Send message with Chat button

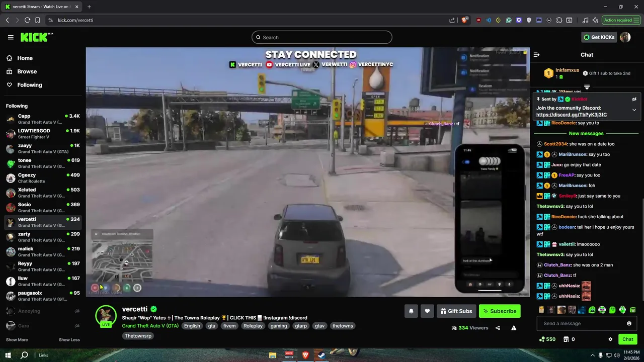tap(628, 339)
